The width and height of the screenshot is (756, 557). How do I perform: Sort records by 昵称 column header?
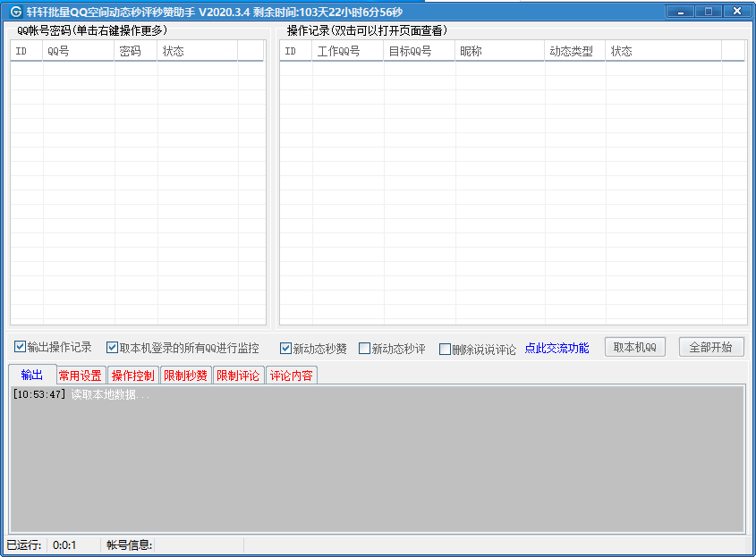click(499, 51)
